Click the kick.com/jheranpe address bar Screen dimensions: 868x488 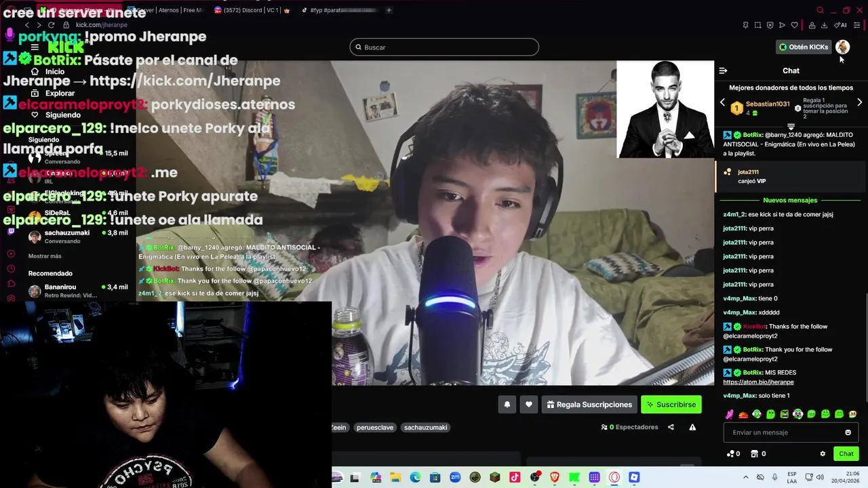[102, 25]
